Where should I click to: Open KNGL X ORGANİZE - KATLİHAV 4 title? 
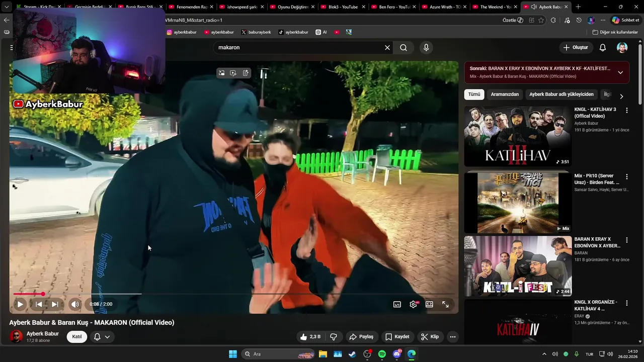pyautogui.click(x=596, y=306)
